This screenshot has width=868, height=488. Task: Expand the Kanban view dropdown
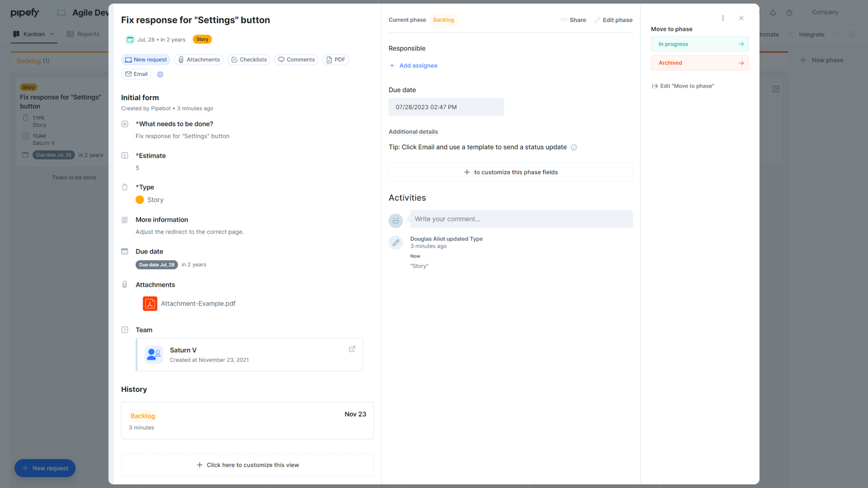click(52, 34)
